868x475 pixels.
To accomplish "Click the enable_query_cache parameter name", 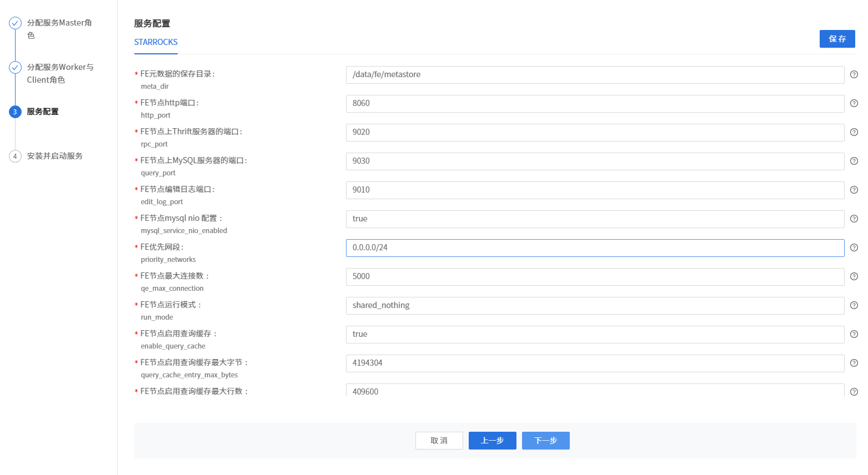I will coord(173,346).
